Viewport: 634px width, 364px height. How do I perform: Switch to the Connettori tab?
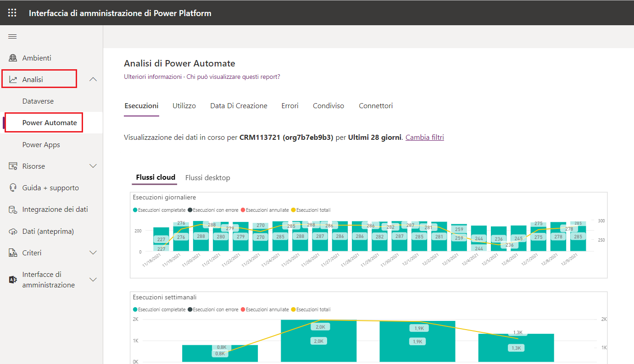tap(376, 106)
